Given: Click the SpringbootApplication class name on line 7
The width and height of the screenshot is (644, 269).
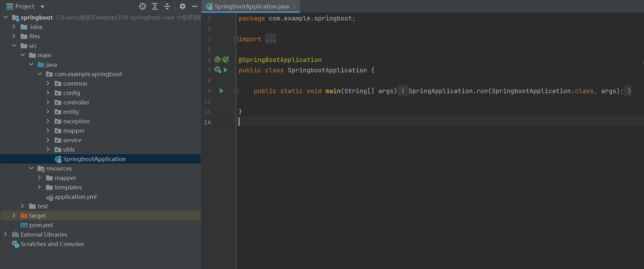Looking at the screenshot, I should point(327,70).
